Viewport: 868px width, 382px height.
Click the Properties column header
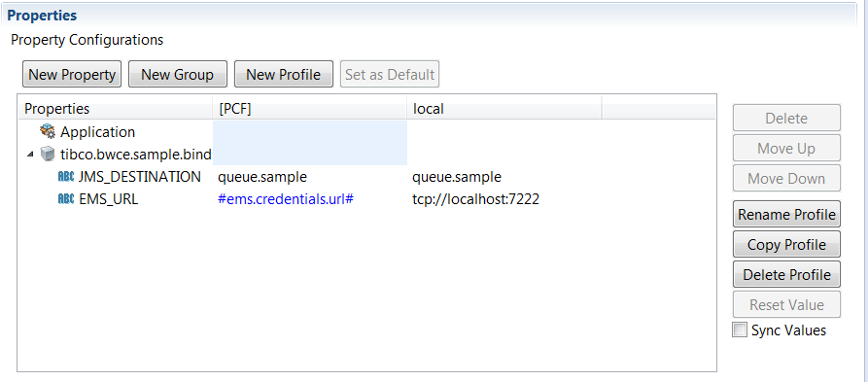[x=115, y=109]
